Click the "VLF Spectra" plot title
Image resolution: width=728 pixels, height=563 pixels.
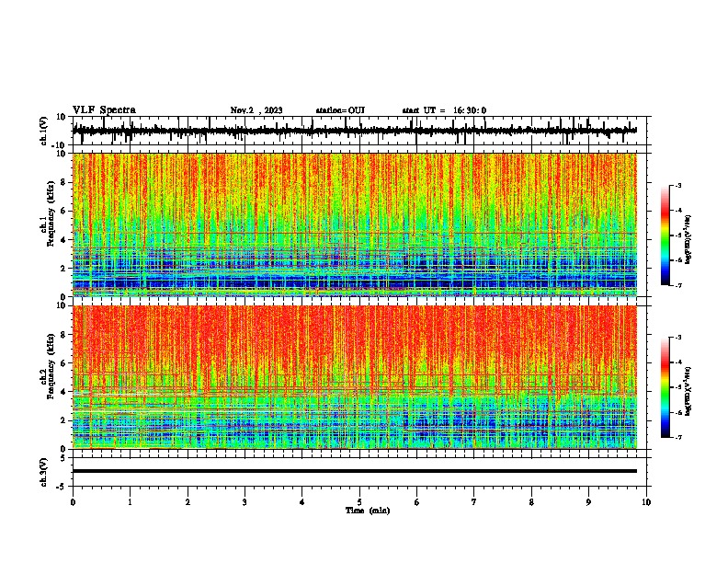(x=104, y=110)
